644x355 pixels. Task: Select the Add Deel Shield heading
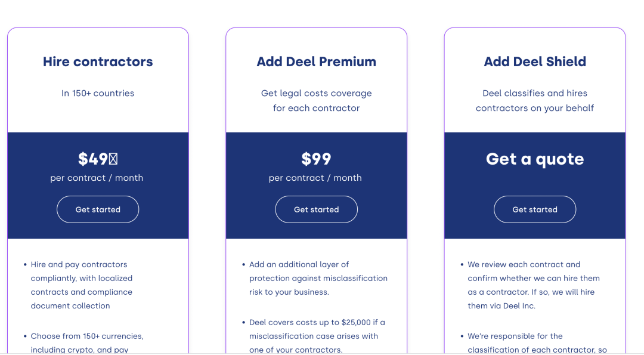coord(535,61)
